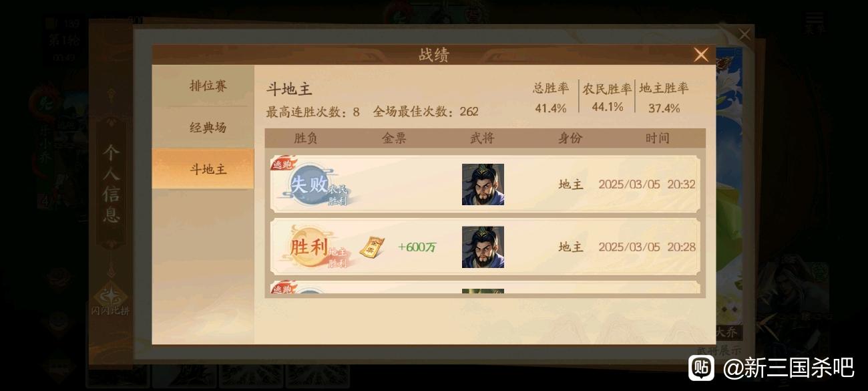Click the 时间 column header
Viewport: 868px width, 391px height.
click(657, 138)
